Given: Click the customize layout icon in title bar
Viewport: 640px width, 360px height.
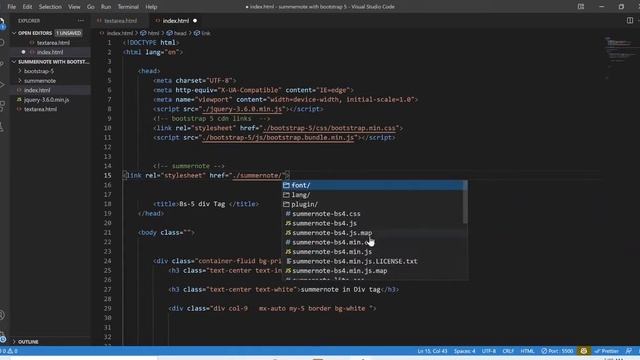Looking at the screenshot, I should point(581,7).
